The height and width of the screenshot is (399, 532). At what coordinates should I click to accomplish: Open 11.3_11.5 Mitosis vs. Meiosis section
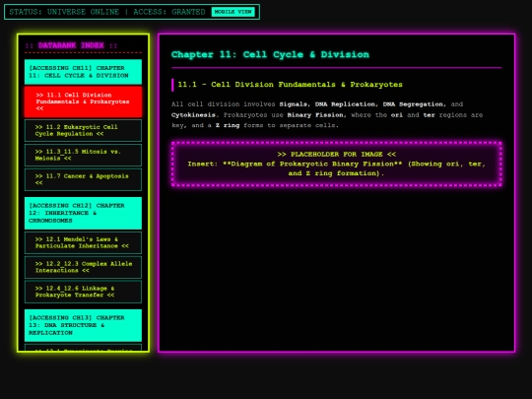click(83, 155)
